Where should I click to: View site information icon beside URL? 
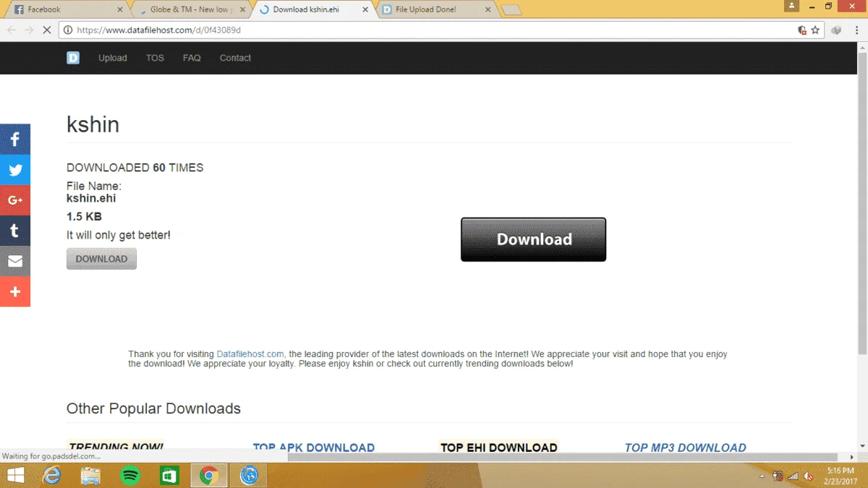pyautogui.click(x=68, y=30)
